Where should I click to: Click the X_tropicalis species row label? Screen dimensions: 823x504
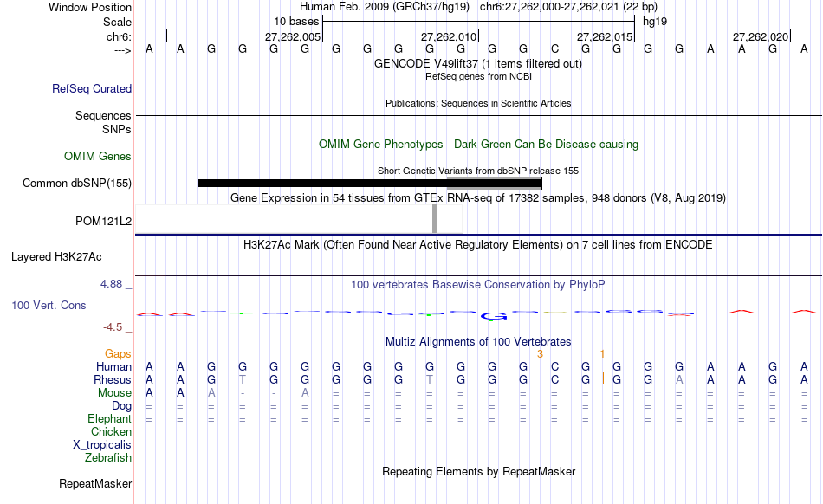(x=102, y=445)
